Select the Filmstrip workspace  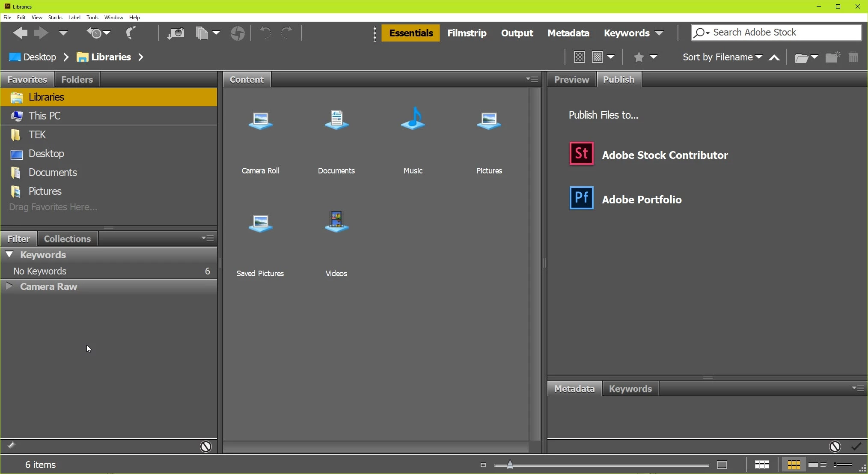click(x=467, y=33)
